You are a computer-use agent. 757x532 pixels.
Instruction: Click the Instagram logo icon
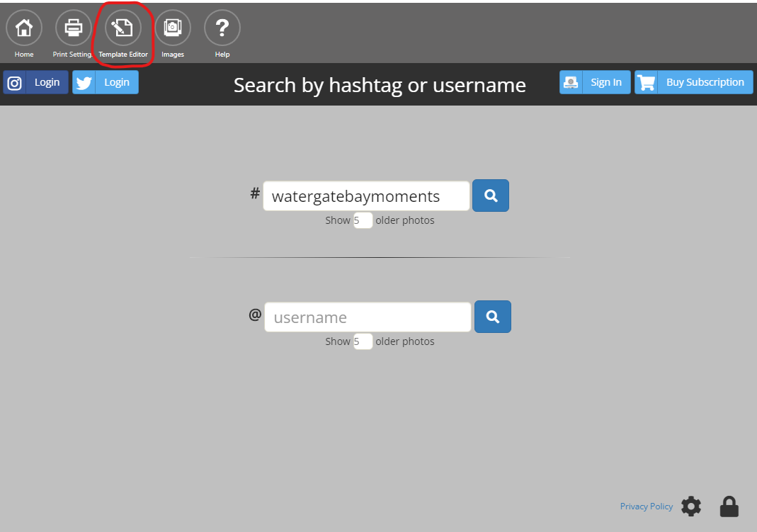click(x=14, y=83)
